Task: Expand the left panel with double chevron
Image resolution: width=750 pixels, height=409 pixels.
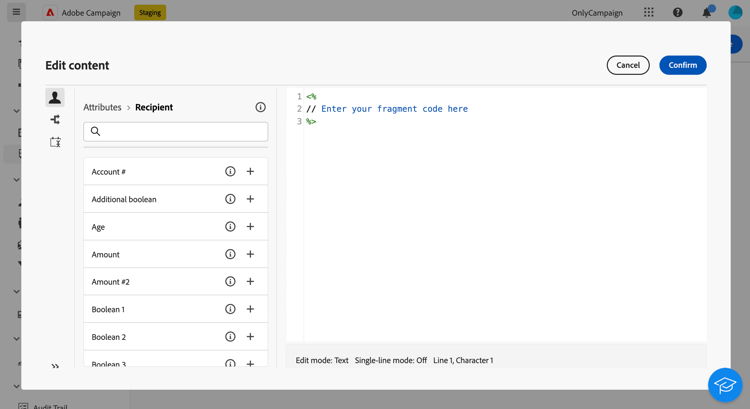Action: pyautogui.click(x=55, y=366)
